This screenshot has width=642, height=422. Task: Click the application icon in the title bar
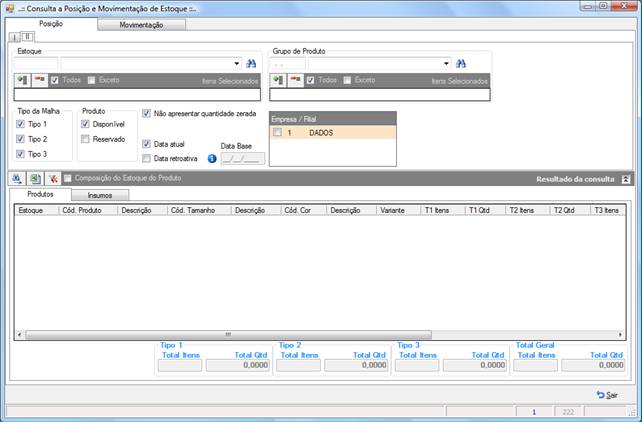(x=10, y=8)
